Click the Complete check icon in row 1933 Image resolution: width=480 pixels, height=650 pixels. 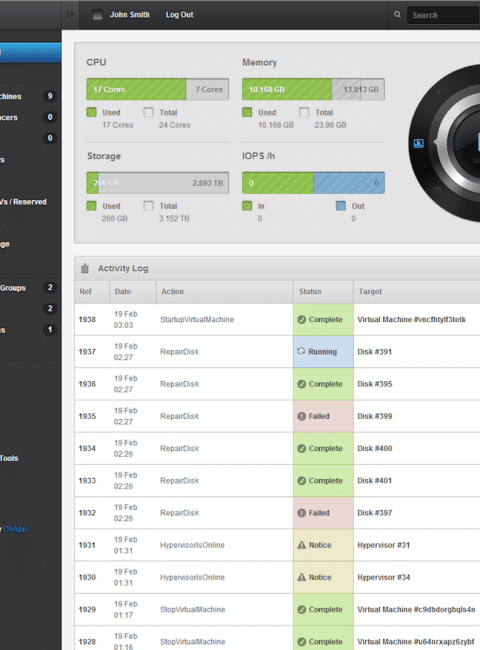[x=302, y=481]
